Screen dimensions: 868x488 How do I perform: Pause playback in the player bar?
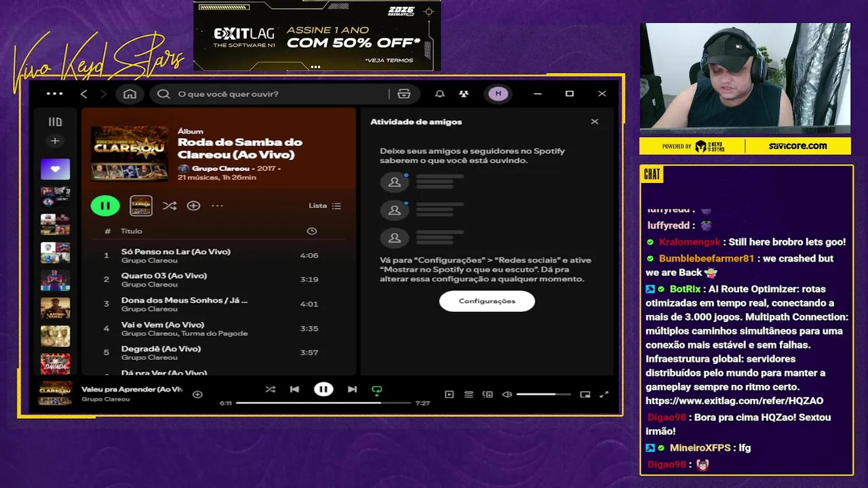pyautogui.click(x=323, y=389)
